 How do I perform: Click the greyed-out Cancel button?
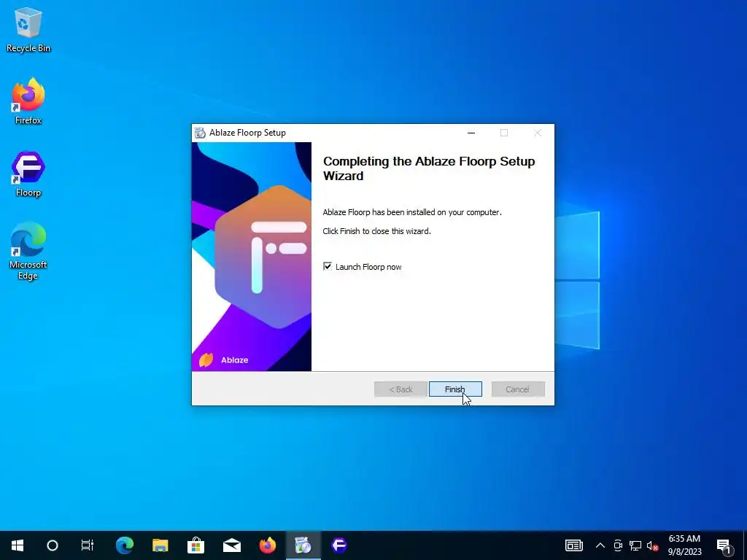point(518,389)
